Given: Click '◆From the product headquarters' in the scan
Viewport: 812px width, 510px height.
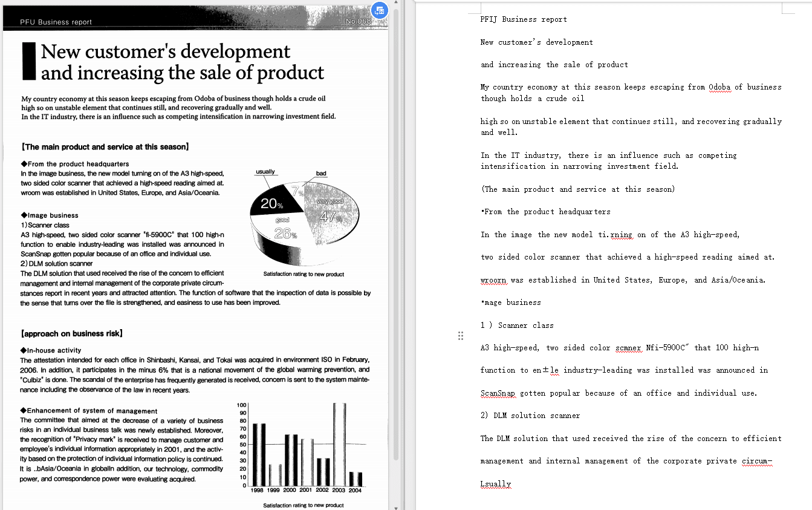Looking at the screenshot, I should pyautogui.click(x=75, y=164).
